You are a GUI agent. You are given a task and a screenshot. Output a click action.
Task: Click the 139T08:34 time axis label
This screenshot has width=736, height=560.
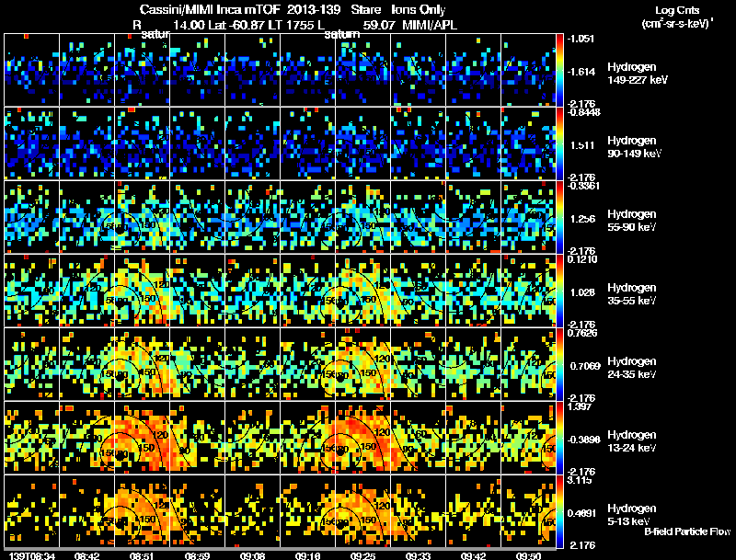(32, 555)
